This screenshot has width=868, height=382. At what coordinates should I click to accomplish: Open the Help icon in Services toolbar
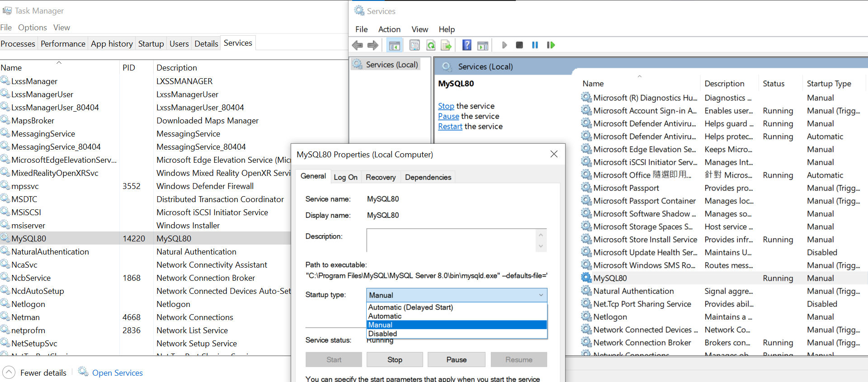[467, 45]
